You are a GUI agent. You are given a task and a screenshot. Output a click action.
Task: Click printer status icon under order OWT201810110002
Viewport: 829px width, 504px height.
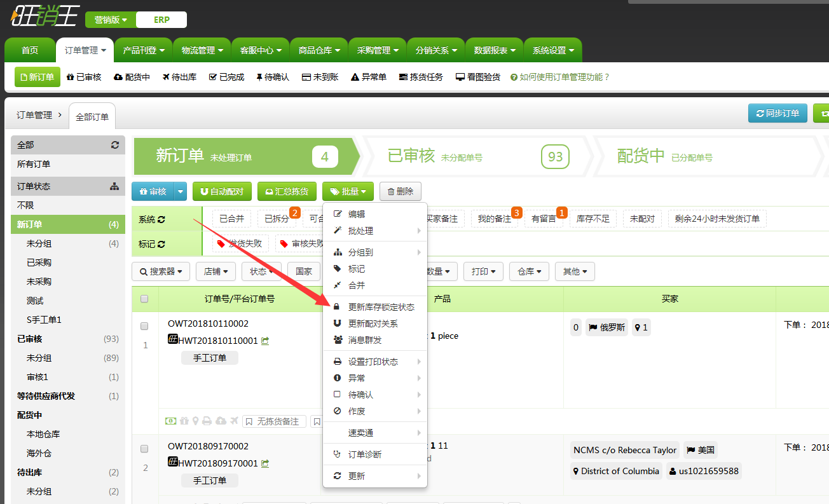click(207, 421)
